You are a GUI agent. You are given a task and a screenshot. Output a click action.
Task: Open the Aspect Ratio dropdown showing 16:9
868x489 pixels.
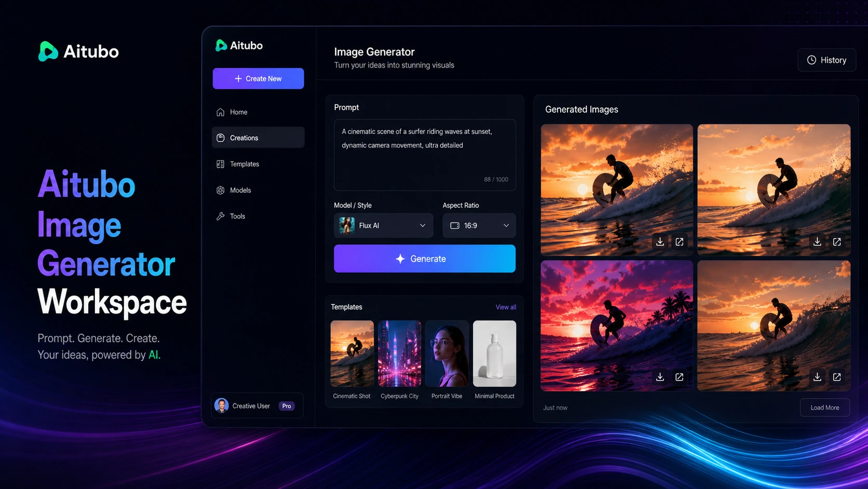(x=479, y=226)
